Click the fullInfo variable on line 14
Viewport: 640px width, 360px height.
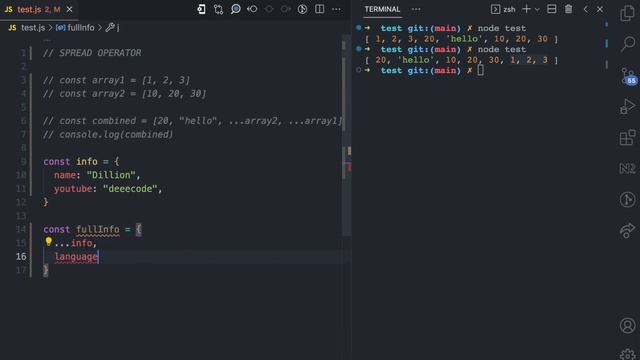click(x=98, y=229)
